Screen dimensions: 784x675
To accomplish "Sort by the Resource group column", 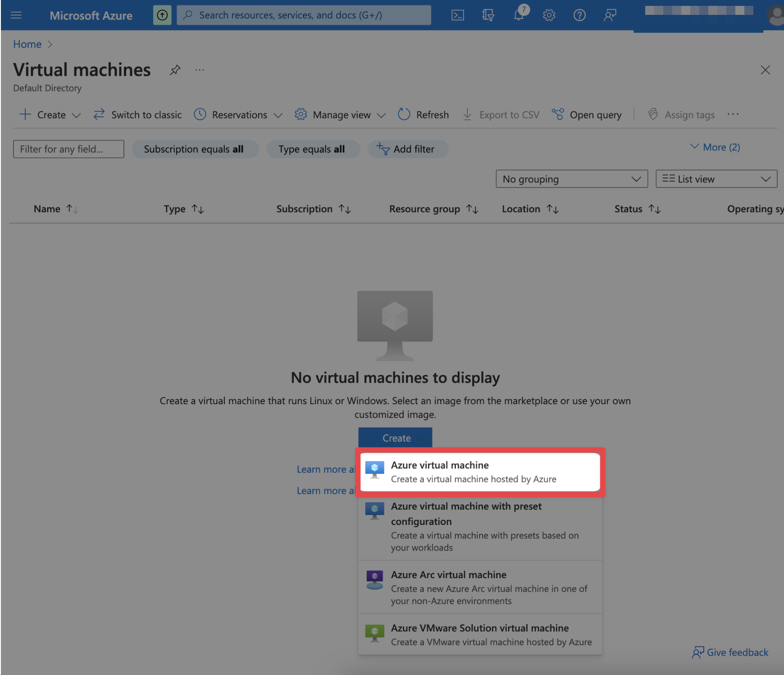I will (433, 209).
